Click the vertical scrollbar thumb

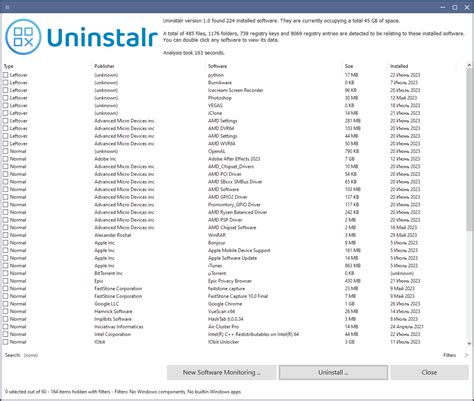[469, 150]
